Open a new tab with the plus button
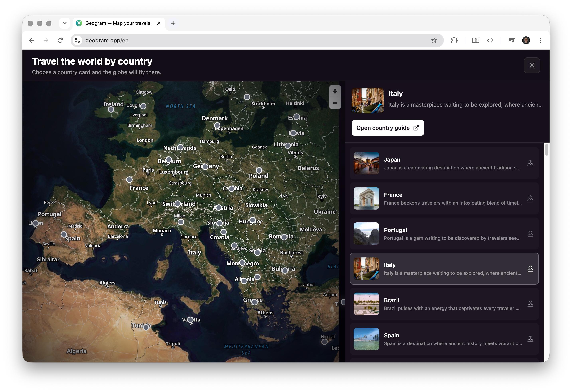The width and height of the screenshot is (572, 392). click(173, 23)
